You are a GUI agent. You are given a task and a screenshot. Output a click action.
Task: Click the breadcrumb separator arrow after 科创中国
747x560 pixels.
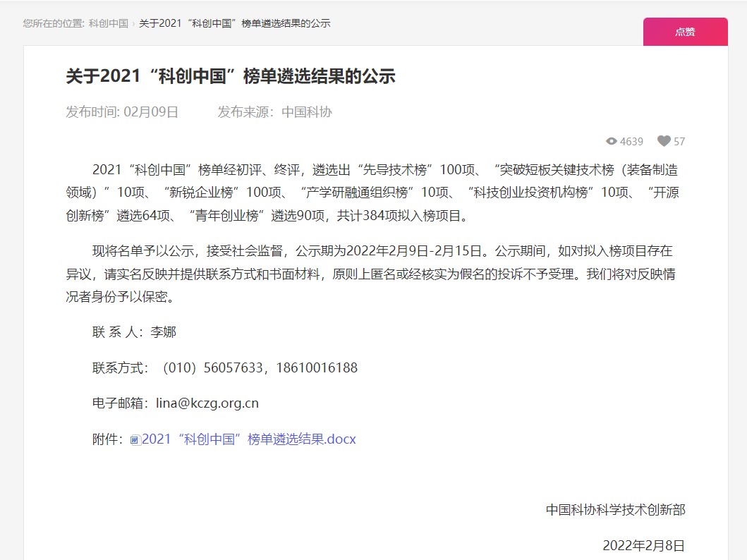click(x=134, y=23)
